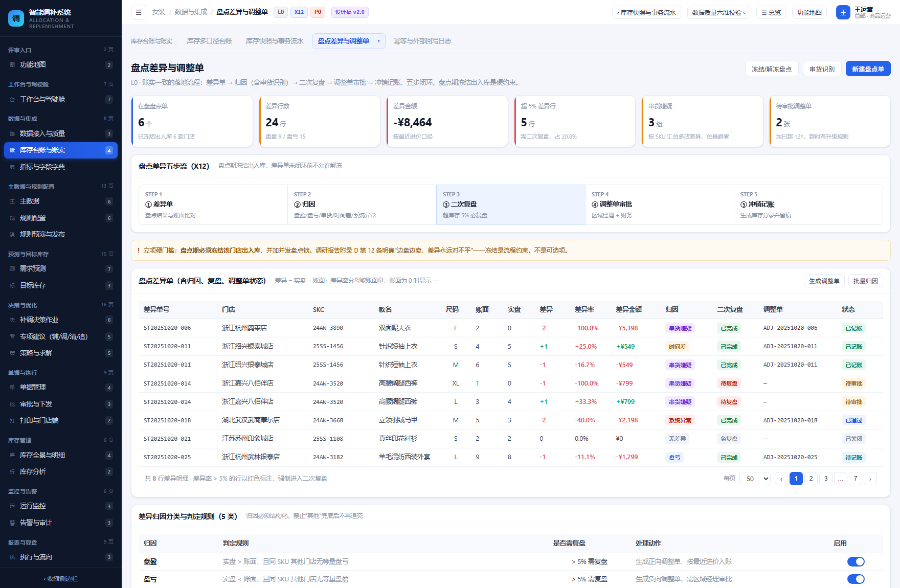
Task: Open 数据质量六维校验 next link
Action: point(718,12)
